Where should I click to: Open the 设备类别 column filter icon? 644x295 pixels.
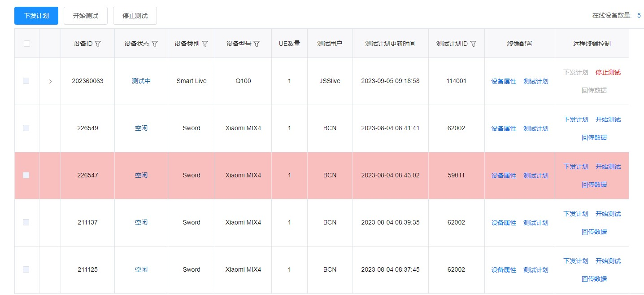tap(205, 44)
